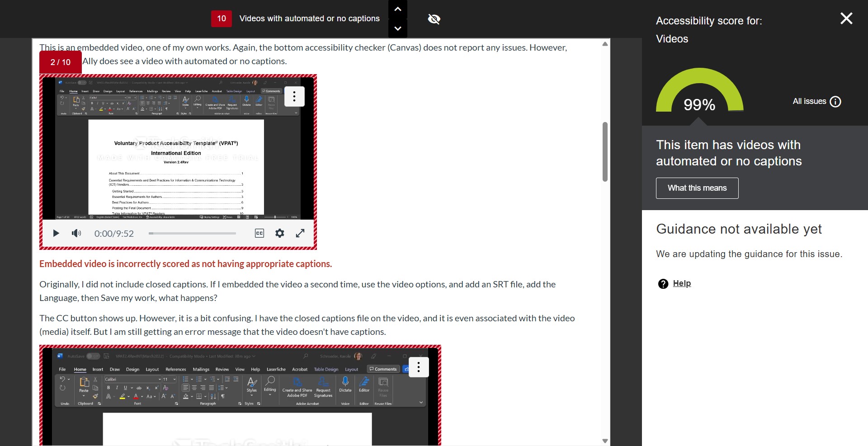Open the What this means panel
This screenshot has height=446, width=868.
[x=697, y=188]
